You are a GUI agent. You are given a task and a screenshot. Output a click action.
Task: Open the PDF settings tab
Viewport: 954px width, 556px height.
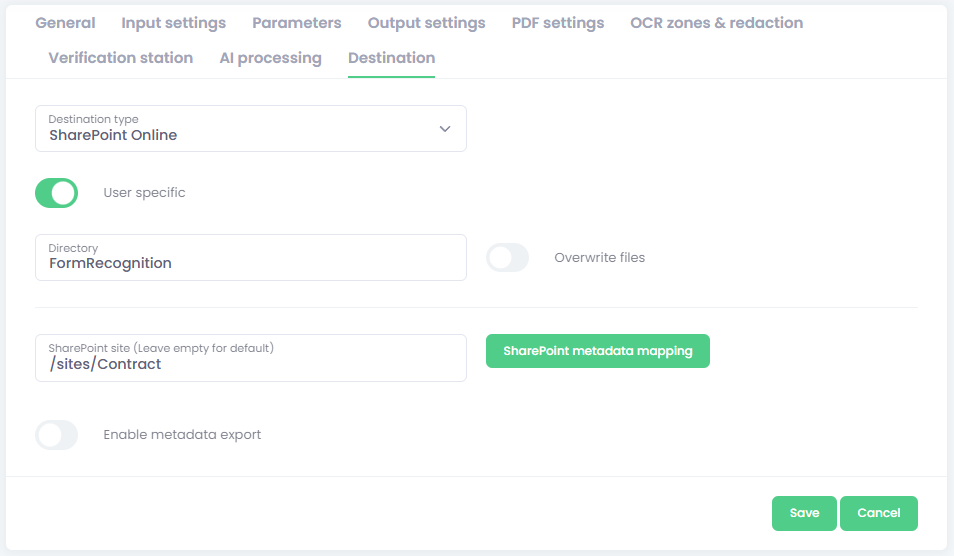point(557,23)
